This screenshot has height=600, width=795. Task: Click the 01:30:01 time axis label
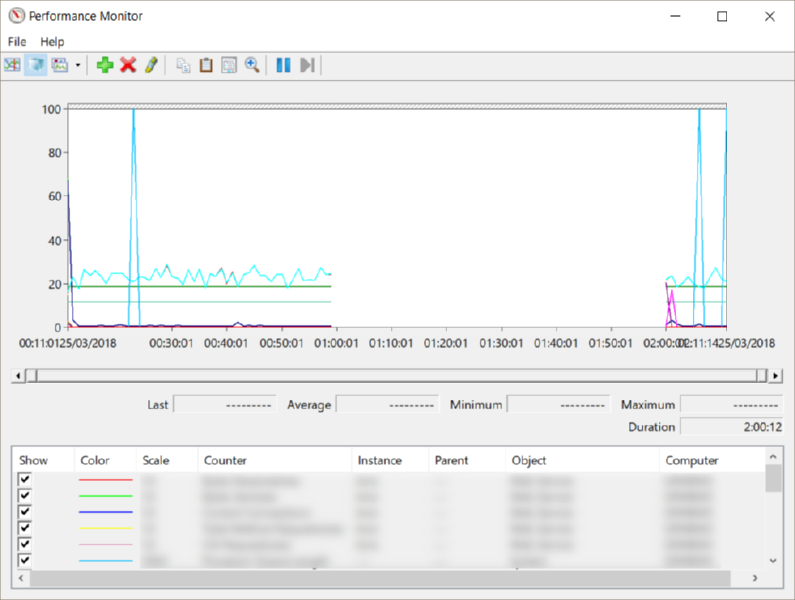pyautogui.click(x=501, y=343)
